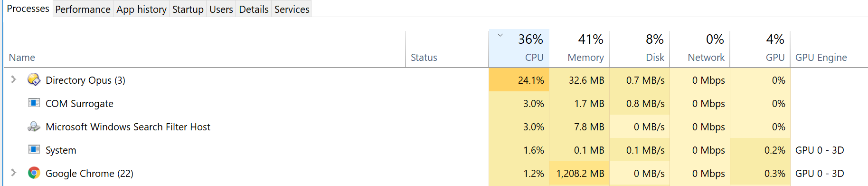This screenshot has width=868, height=186.
Task: Click the Directory Opus process icon
Action: click(x=34, y=80)
